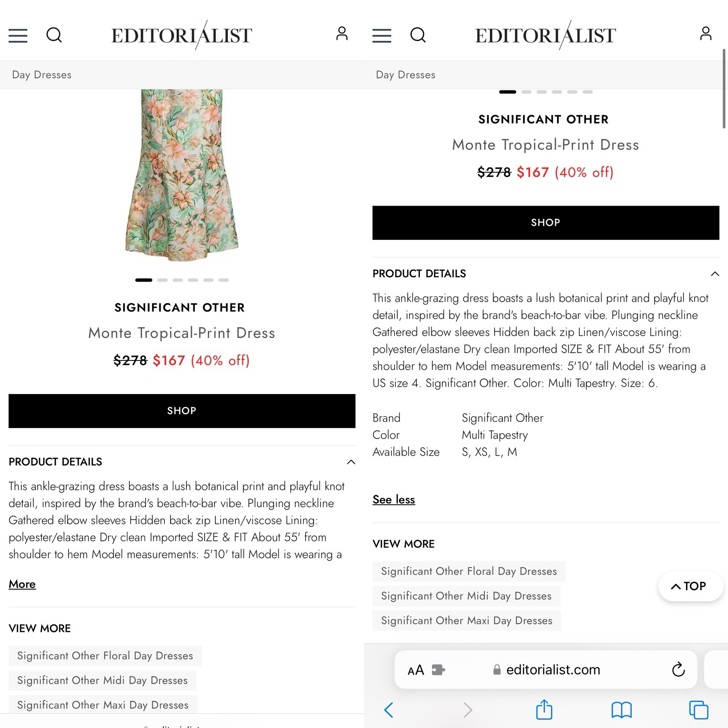
Task: Collapse Product Details chevron in right panel
Action: pyautogui.click(x=715, y=273)
